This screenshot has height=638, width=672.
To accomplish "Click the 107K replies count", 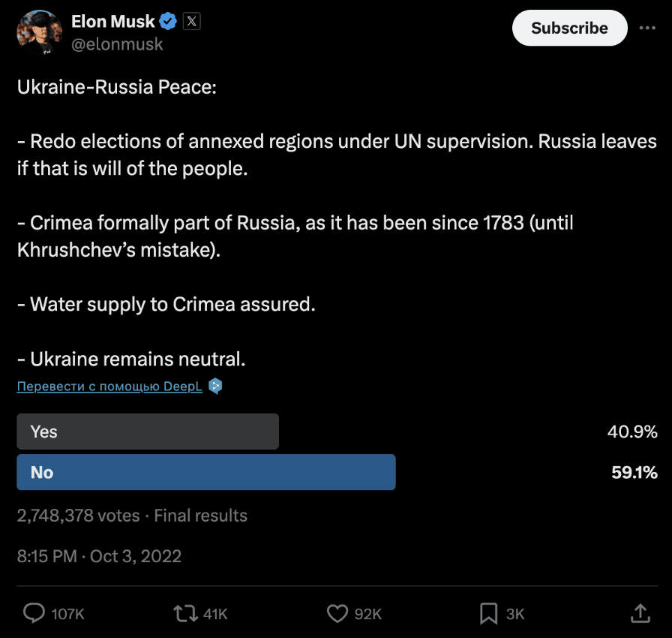I will coord(67,614).
